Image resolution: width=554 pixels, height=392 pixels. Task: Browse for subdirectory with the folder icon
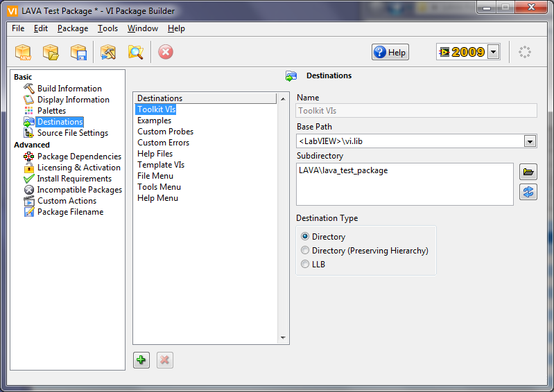click(528, 172)
